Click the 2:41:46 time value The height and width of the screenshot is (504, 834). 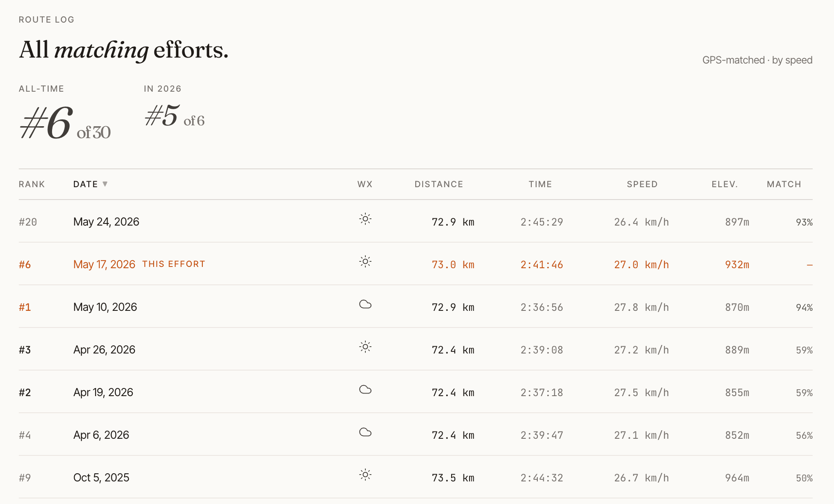pyautogui.click(x=542, y=265)
